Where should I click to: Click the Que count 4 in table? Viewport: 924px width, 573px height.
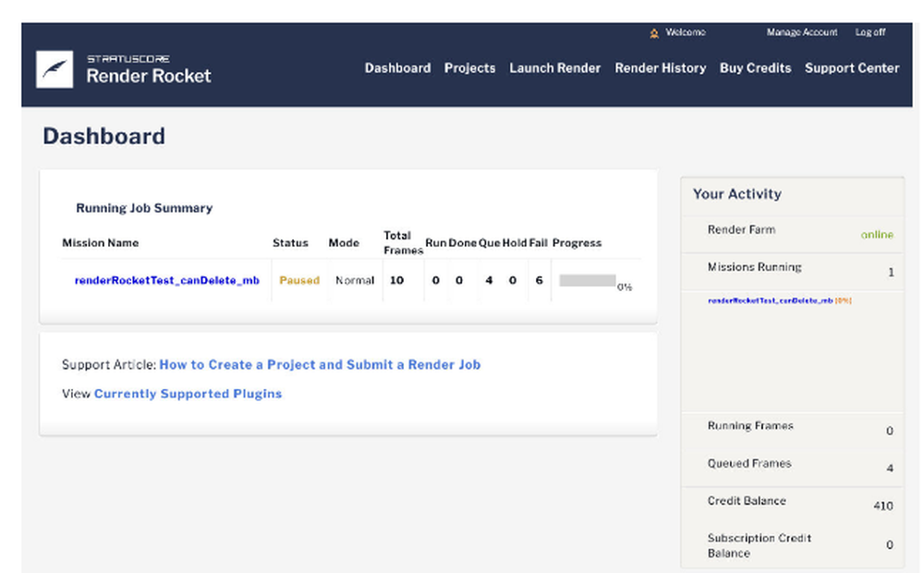coord(489,281)
